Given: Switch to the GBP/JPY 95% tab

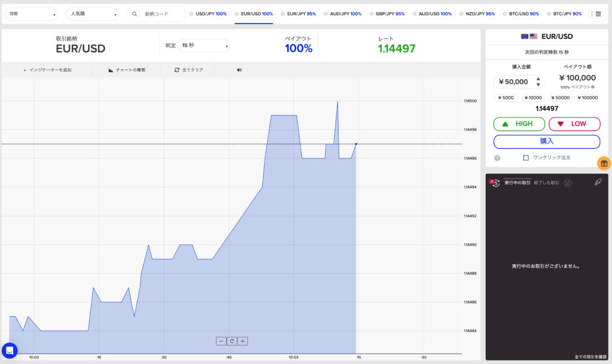Looking at the screenshot, I should (390, 14).
